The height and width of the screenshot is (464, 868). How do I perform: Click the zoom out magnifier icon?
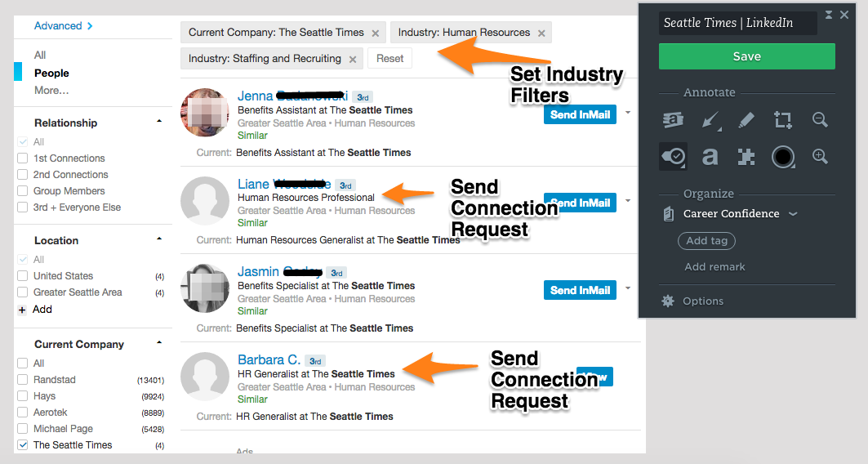coord(820,120)
